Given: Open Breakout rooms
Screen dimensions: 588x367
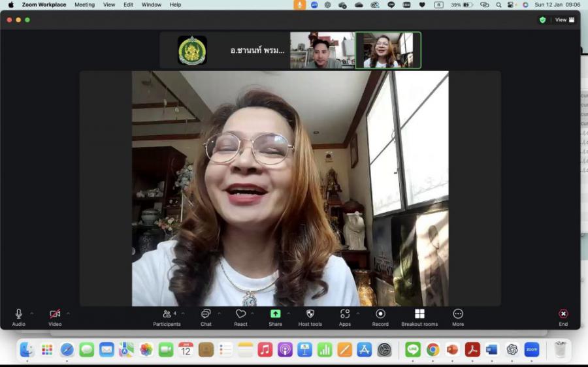Looking at the screenshot, I should click(x=419, y=316).
